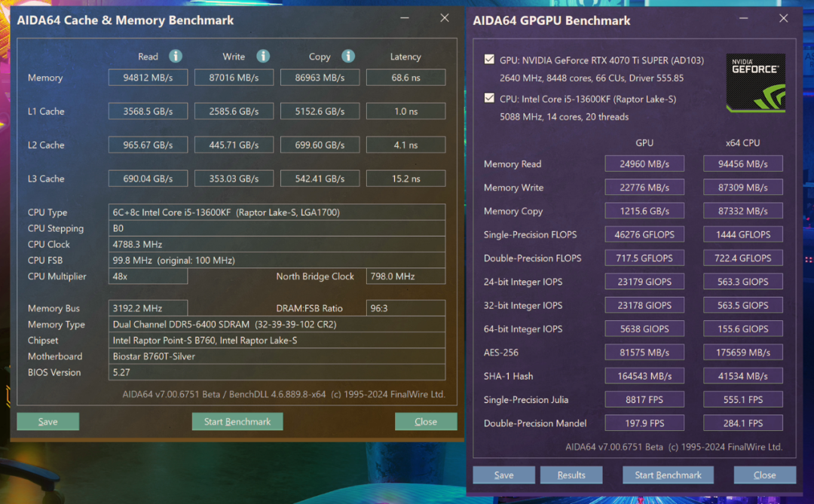The height and width of the screenshot is (504, 814).
Task: Save the GPGPU Benchmark results
Action: tap(503, 475)
